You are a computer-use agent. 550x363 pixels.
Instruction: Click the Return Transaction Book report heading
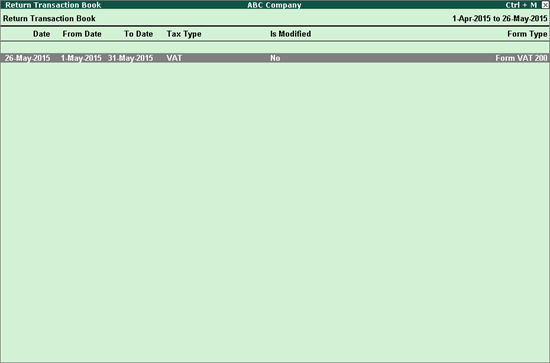(x=49, y=19)
